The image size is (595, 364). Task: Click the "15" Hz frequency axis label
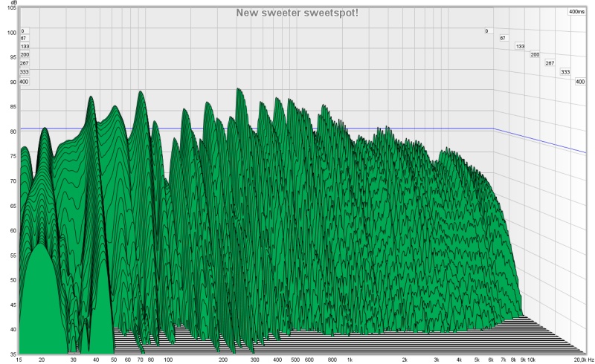point(19,360)
